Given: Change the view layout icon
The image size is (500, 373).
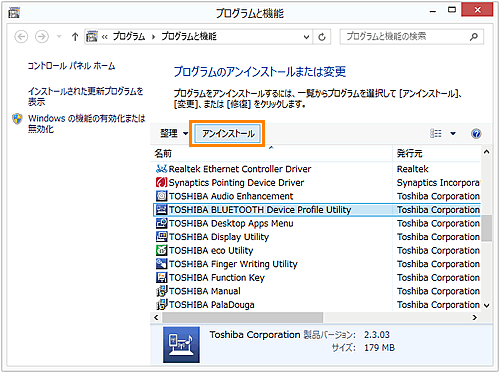Looking at the screenshot, I should [436, 134].
